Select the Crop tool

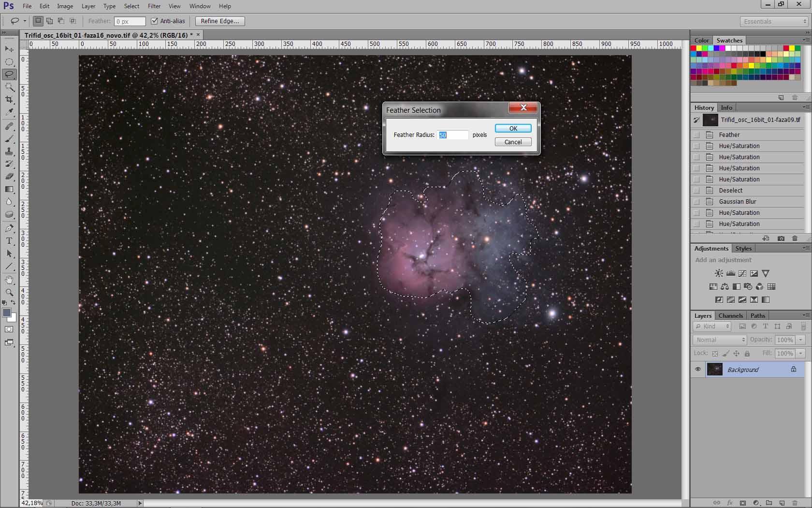[9, 99]
